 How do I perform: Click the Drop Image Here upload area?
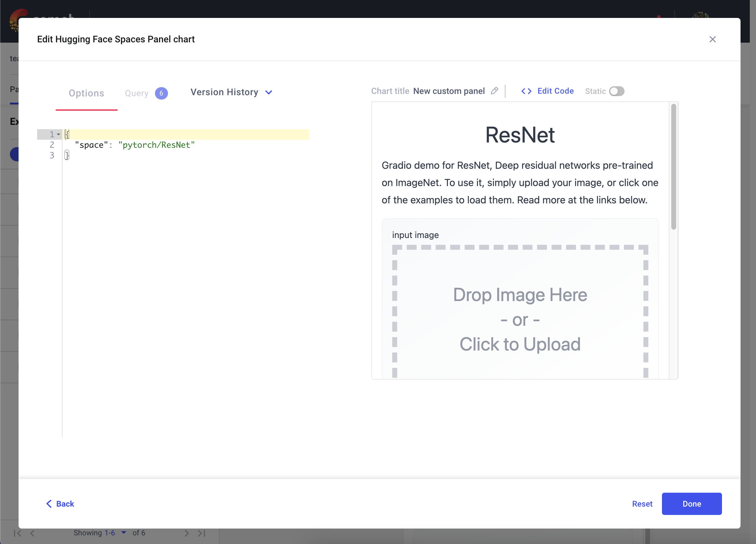point(520,312)
